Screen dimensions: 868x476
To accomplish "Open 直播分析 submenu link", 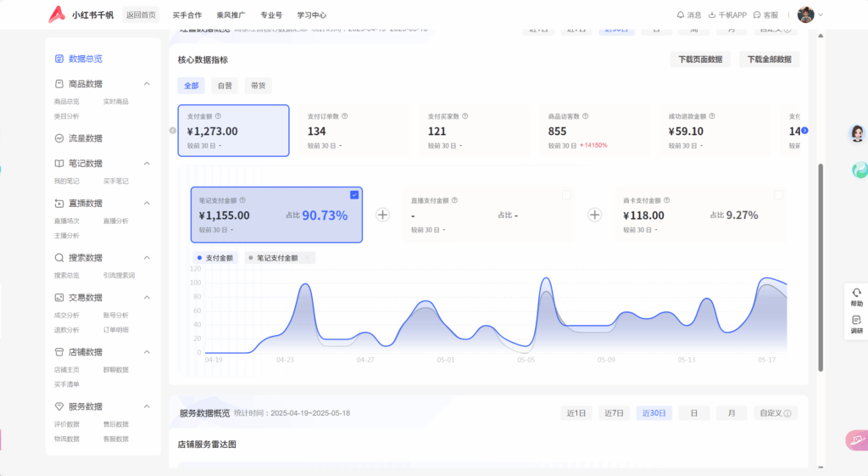I will 115,221.
